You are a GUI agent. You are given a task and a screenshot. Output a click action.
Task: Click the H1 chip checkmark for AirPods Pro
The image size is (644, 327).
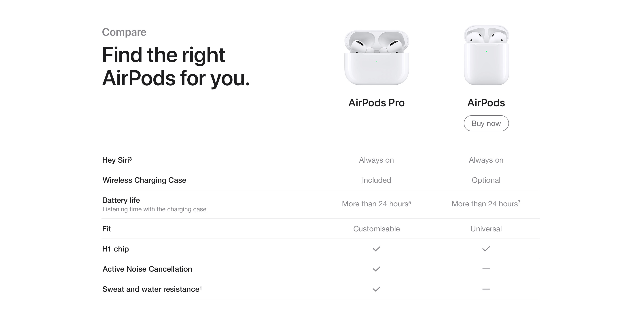click(x=377, y=249)
